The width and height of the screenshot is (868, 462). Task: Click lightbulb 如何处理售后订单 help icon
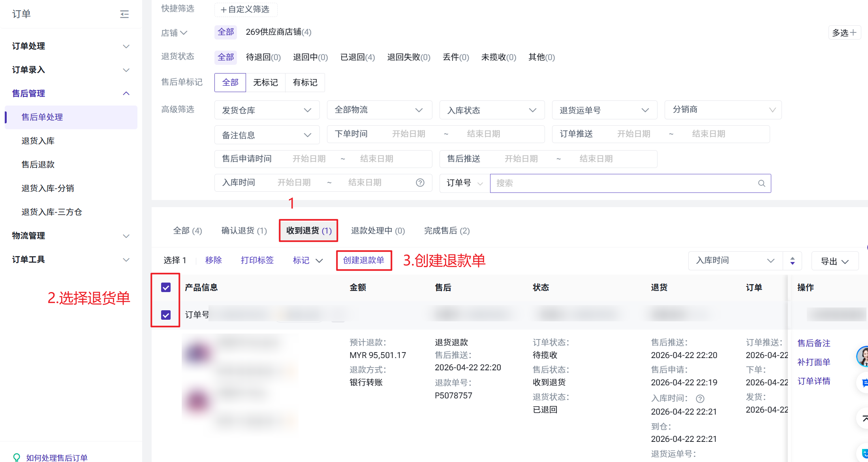click(17, 457)
